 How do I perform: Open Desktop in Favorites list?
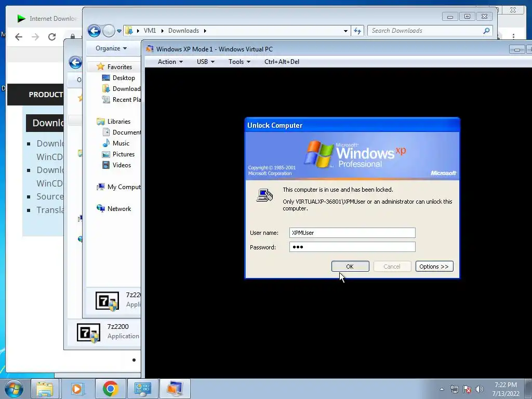coord(124,78)
